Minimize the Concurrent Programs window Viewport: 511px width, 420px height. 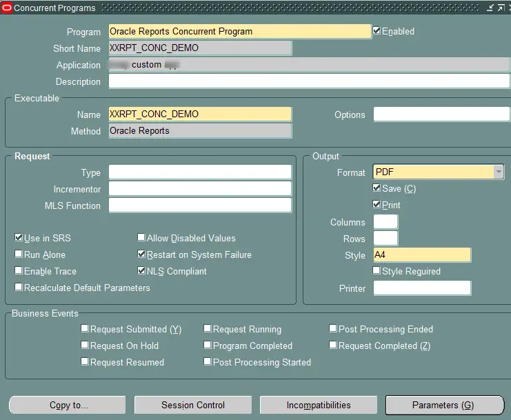(490, 8)
